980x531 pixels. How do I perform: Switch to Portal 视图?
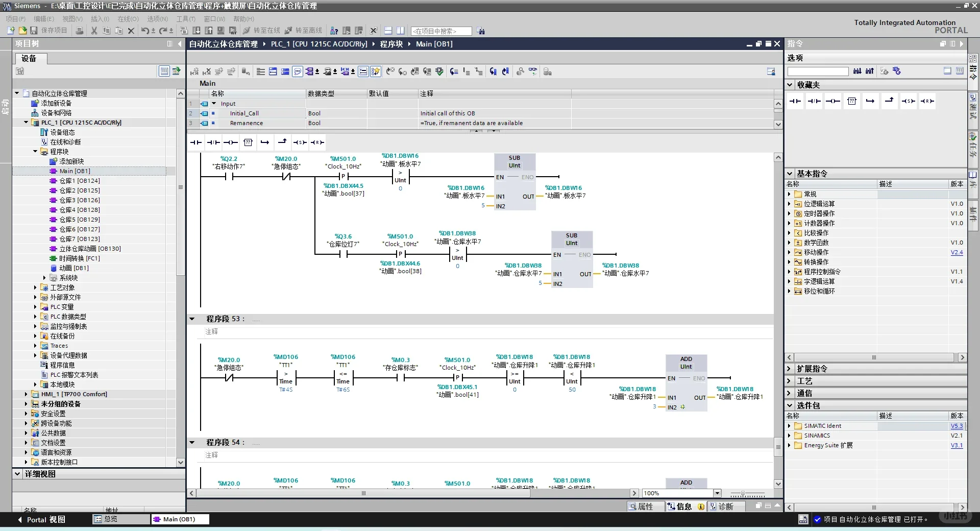[42, 520]
